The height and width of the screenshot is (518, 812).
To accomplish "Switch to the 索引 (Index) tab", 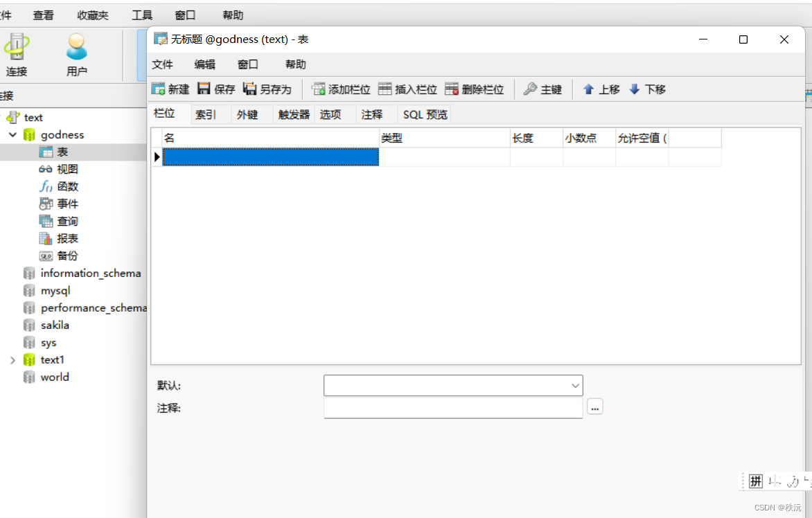I will (204, 114).
